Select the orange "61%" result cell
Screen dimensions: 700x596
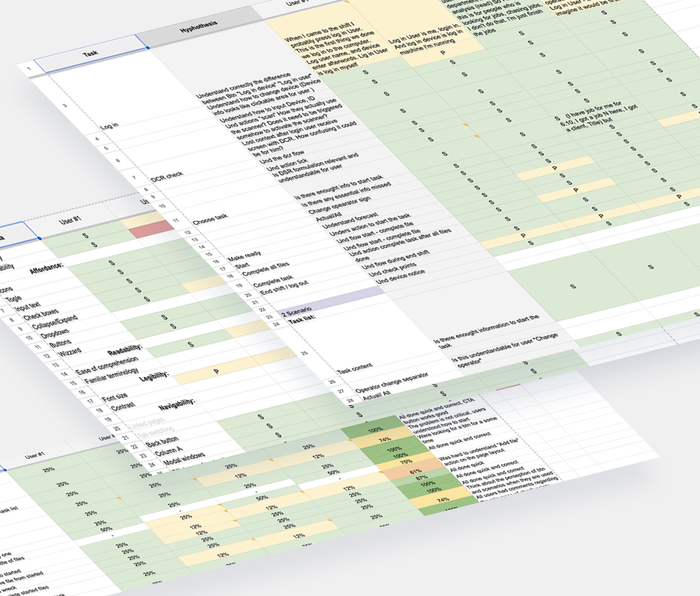coord(414,471)
